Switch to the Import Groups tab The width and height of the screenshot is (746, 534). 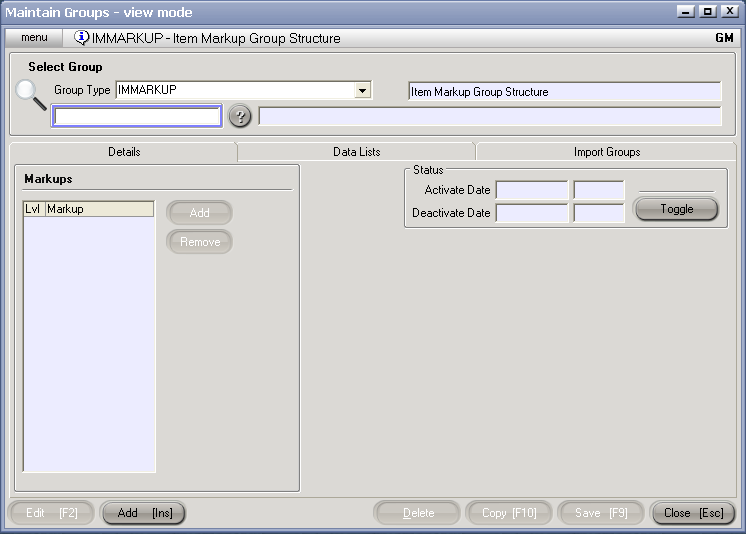pos(607,152)
